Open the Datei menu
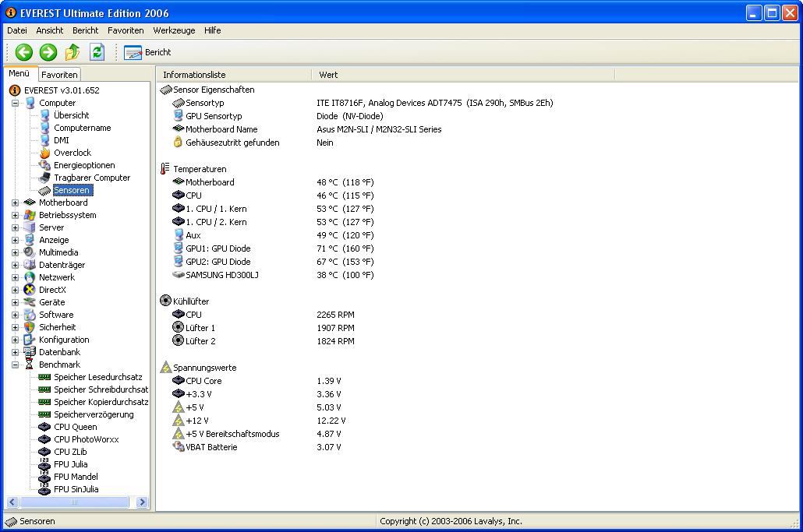The image size is (803, 532). [17, 30]
